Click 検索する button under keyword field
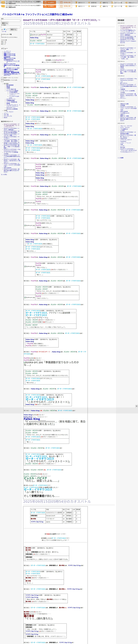The height and width of the screenshot is (644, 138). click(x=5, y=23)
